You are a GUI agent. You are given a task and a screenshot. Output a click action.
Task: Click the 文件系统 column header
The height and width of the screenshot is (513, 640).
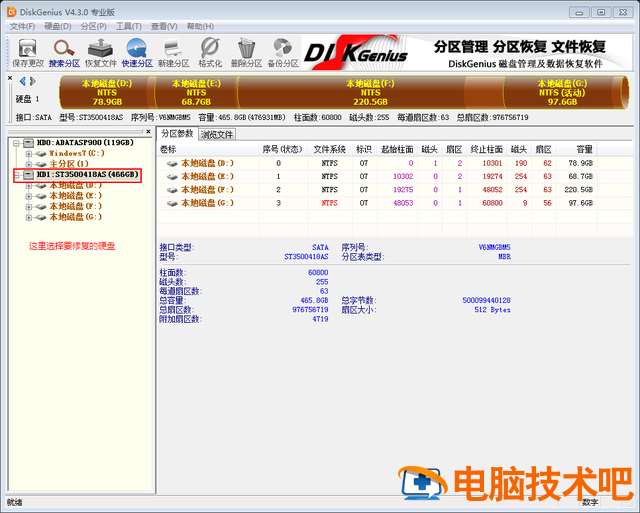(x=330, y=149)
